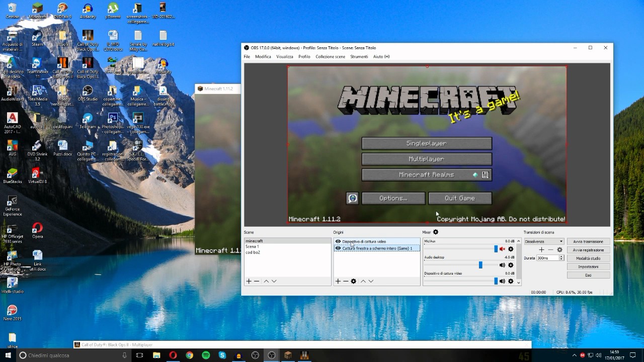Open the Mixer settings gear icon
Screen dimensions: 644x362
point(436,232)
